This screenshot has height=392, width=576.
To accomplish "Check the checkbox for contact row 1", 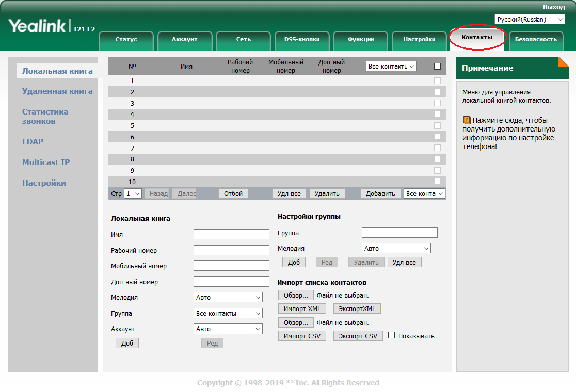I will (x=437, y=81).
